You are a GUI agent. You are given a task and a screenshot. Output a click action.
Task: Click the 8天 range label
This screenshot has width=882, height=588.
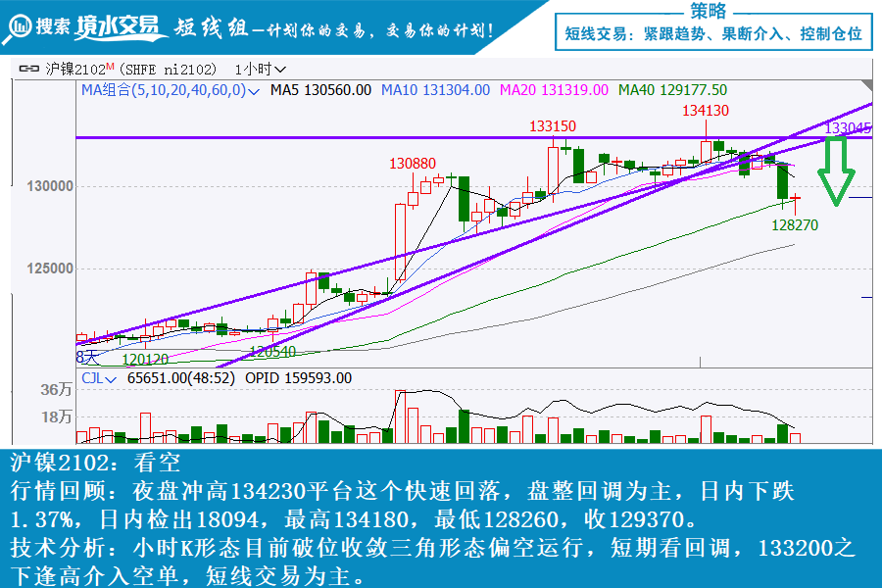pyautogui.click(x=87, y=357)
